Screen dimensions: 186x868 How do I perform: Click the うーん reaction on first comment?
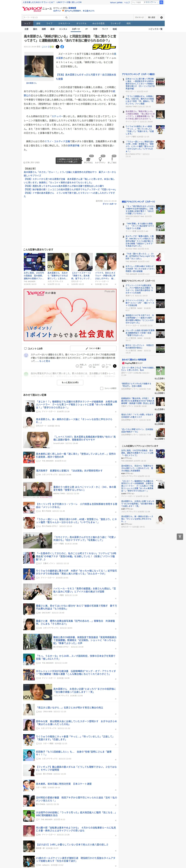(106, 366)
